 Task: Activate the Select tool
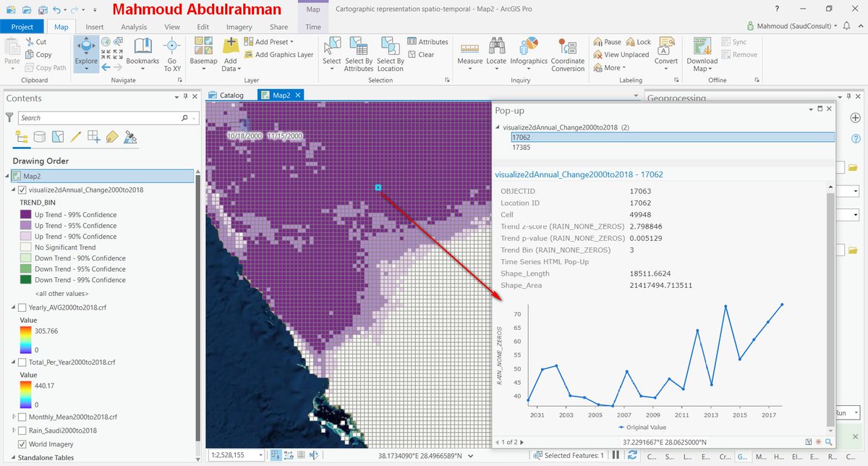pyautogui.click(x=331, y=54)
